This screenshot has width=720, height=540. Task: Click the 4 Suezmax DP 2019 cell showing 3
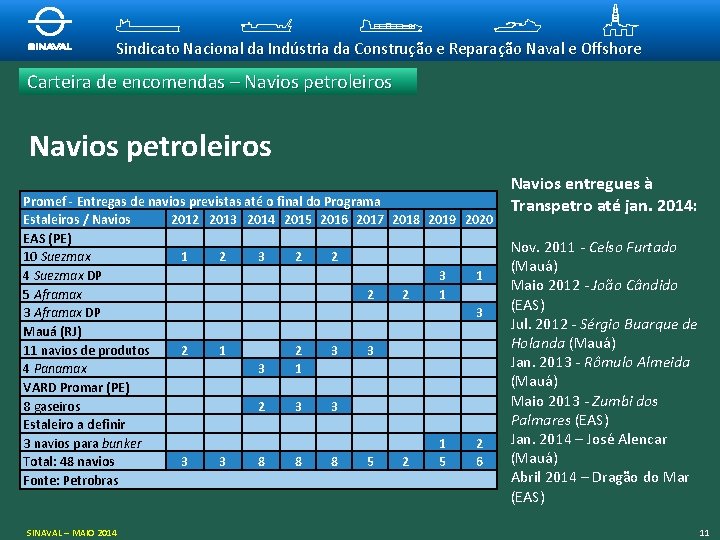pos(442,275)
